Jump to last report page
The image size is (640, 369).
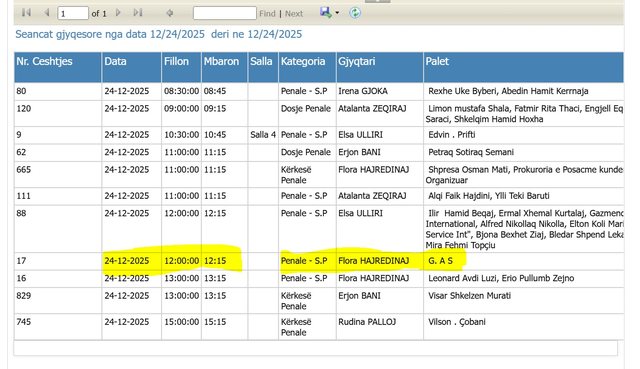tap(138, 13)
